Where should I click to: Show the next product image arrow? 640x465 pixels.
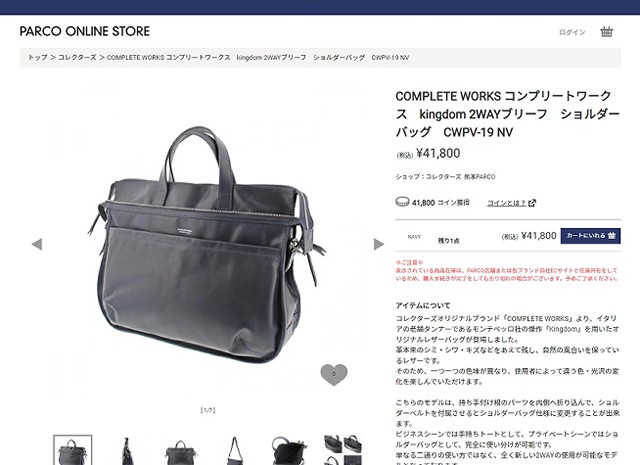tap(379, 244)
